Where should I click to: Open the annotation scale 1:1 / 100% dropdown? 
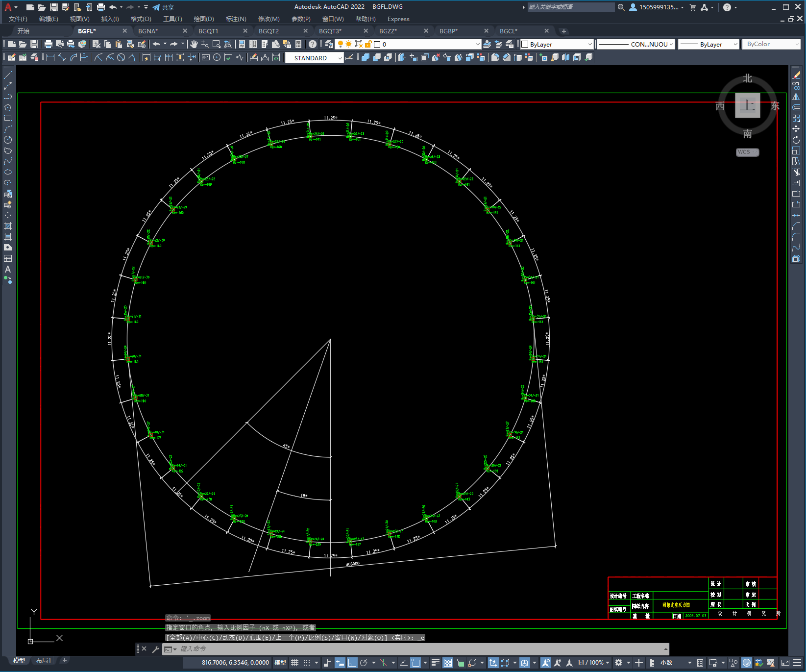[593, 663]
